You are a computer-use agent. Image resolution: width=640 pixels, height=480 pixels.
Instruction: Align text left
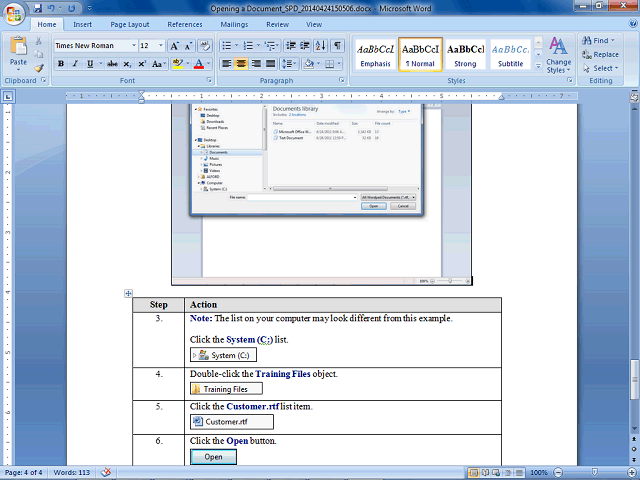(x=227, y=64)
